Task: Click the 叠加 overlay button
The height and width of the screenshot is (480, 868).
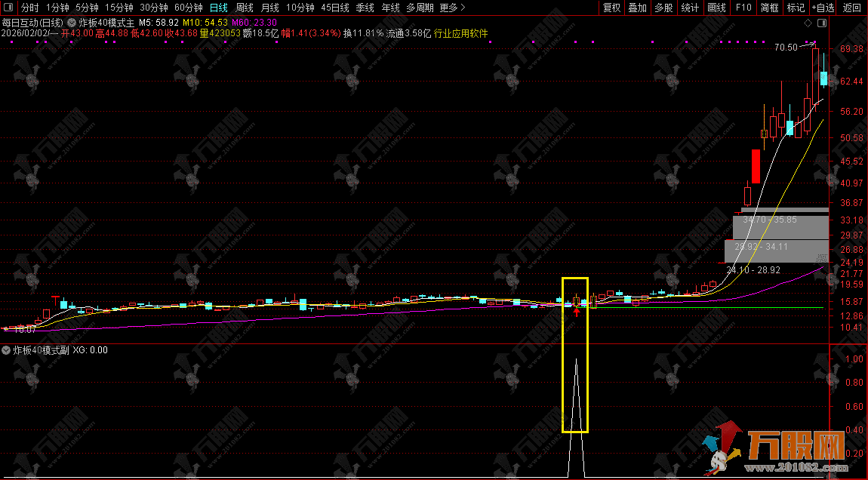Action: (638, 8)
